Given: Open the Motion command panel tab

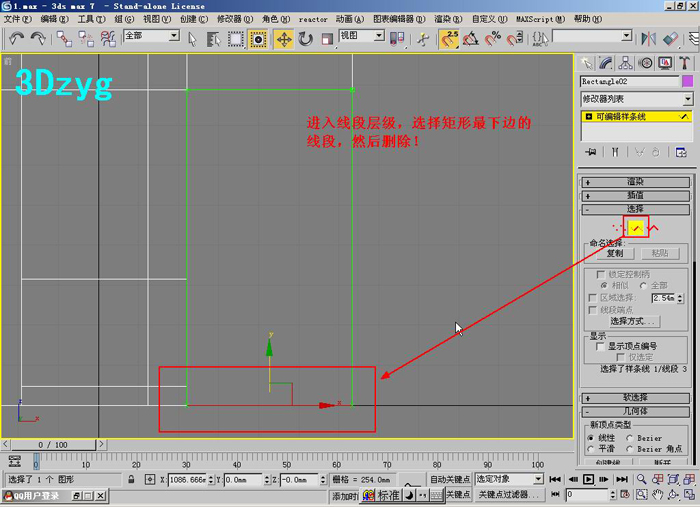Looking at the screenshot, I should click(x=645, y=63).
